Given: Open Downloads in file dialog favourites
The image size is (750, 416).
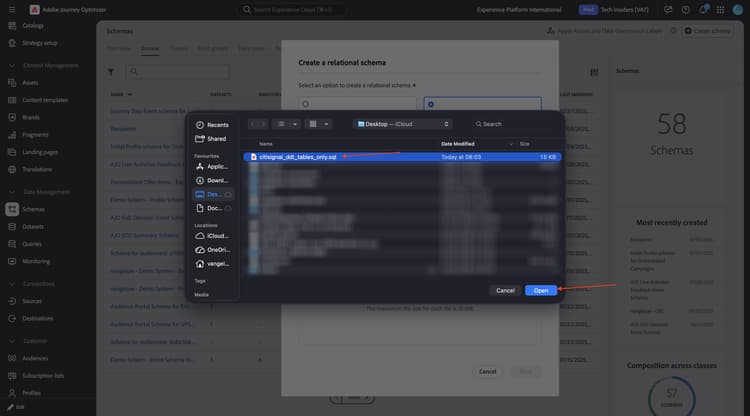Looking at the screenshot, I should [x=212, y=180].
